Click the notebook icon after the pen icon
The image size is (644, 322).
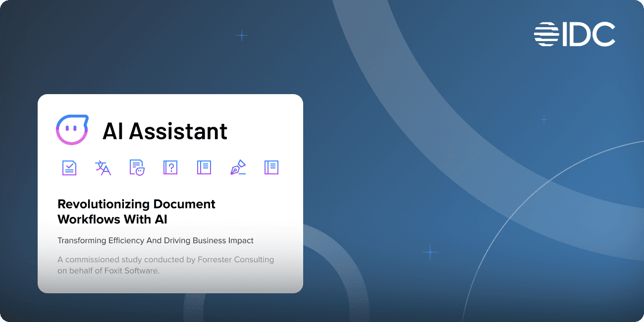coord(271,167)
